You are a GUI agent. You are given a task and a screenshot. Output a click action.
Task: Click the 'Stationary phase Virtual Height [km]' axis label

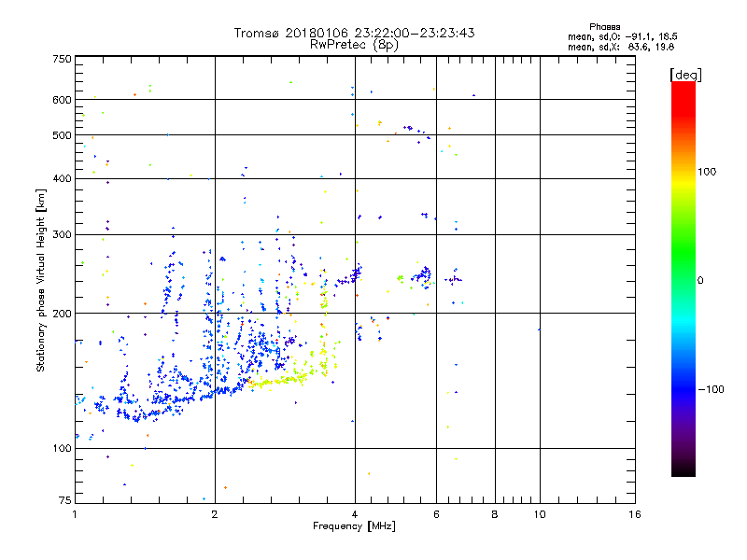coord(41,281)
